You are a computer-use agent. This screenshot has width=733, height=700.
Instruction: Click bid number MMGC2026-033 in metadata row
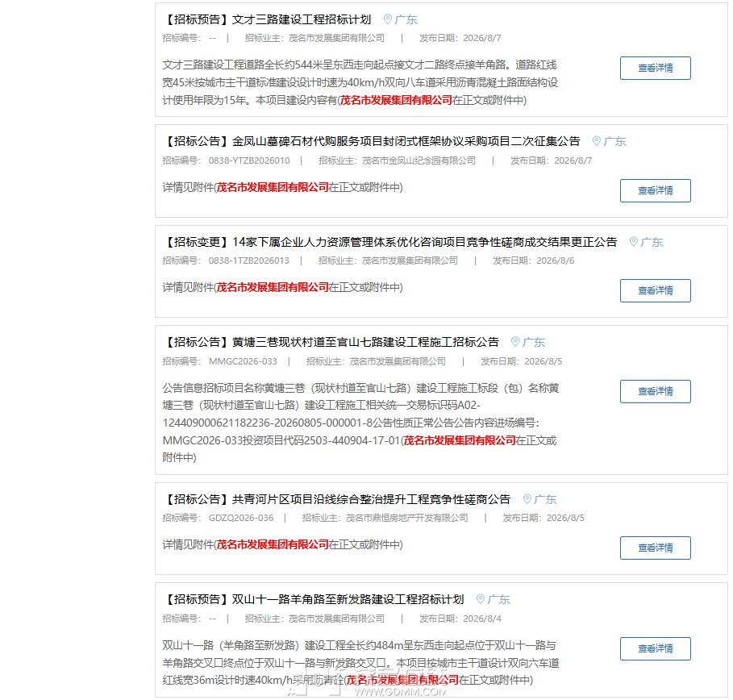click(x=243, y=361)
